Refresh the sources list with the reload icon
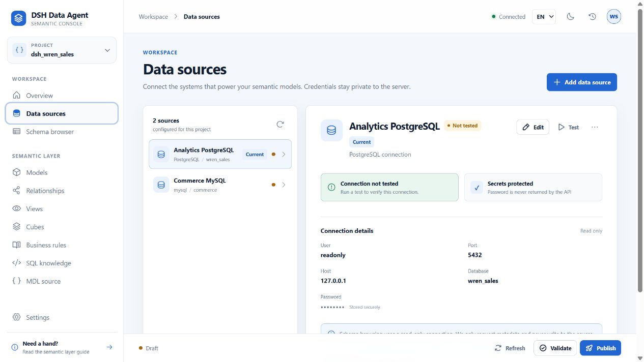The width and height of the screenshot is (644, 362). 280,125
